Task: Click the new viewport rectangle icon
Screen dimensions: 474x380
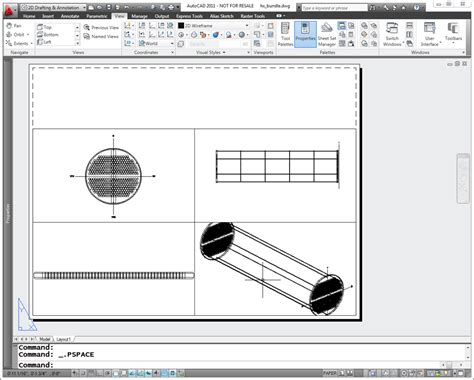Action: [x=271, y=26]
